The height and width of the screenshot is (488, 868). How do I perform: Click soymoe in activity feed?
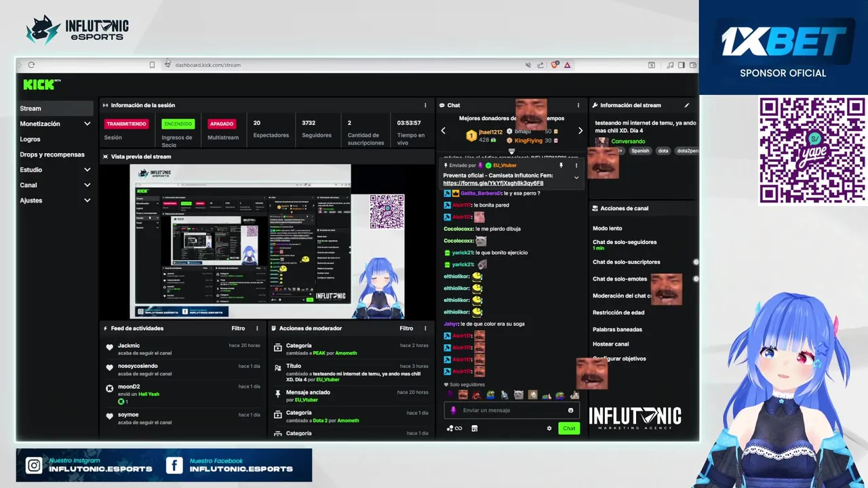128,414
